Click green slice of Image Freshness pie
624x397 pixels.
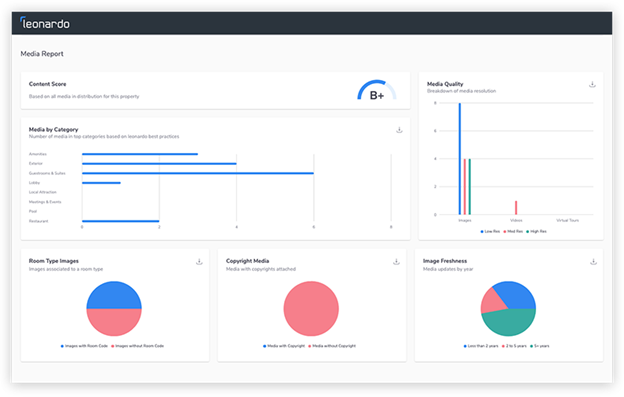pos(509,323)
